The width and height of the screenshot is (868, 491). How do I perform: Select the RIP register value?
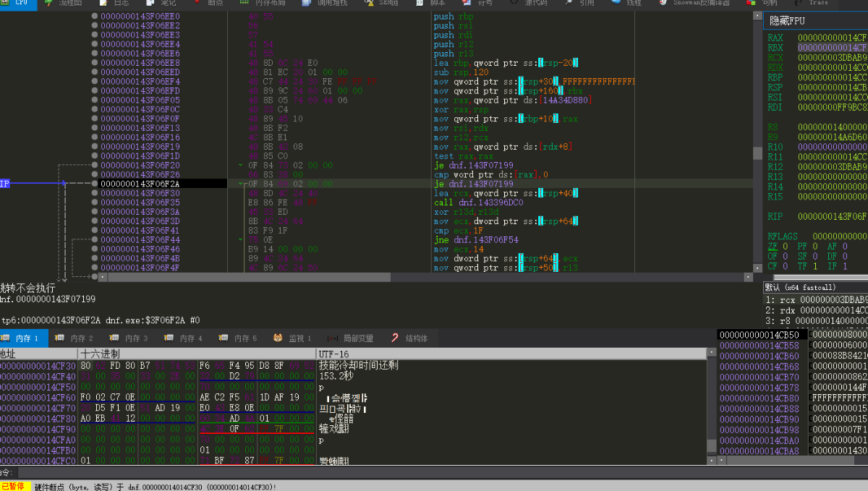tap(833, 216)
